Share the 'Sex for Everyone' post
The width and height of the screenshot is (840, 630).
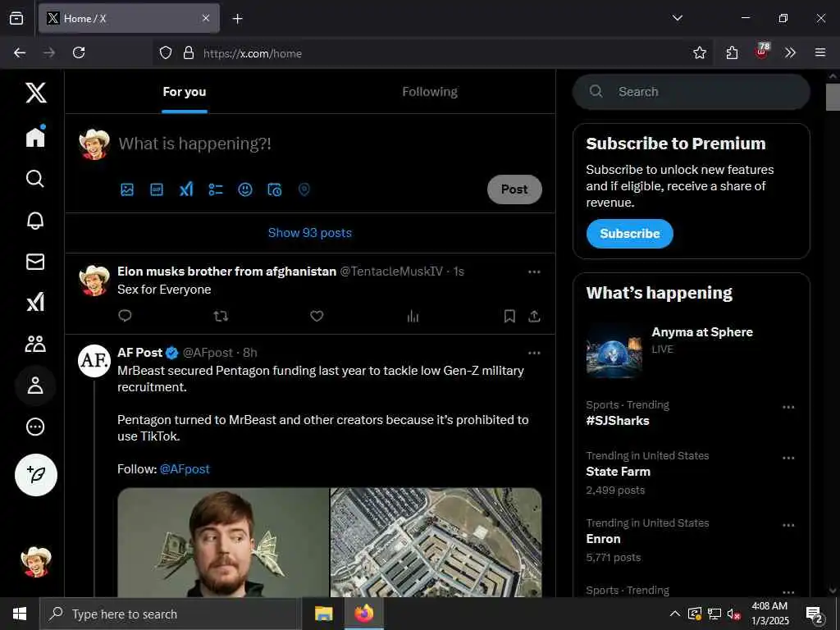534,316
